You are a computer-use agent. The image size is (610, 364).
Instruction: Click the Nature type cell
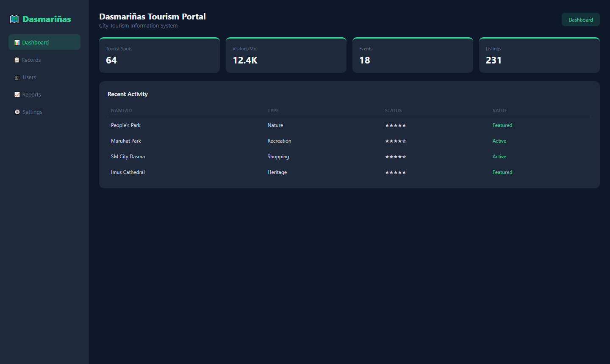275,125
